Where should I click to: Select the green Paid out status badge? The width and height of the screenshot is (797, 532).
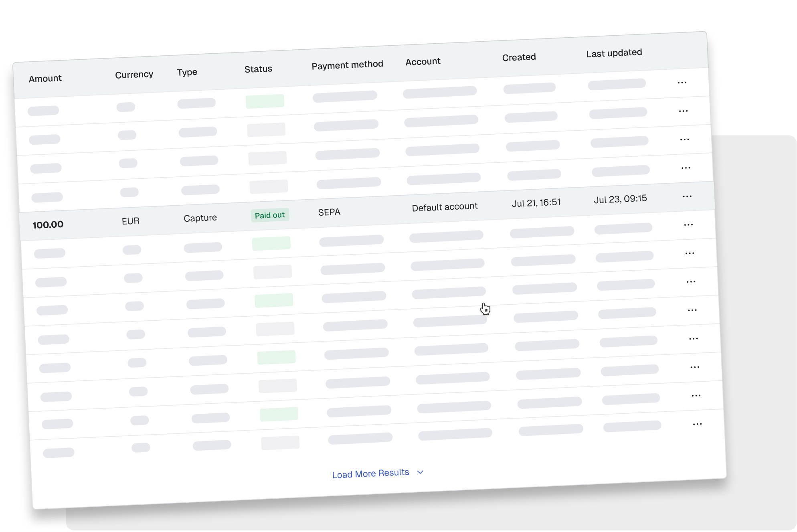(x=269, y=215)
